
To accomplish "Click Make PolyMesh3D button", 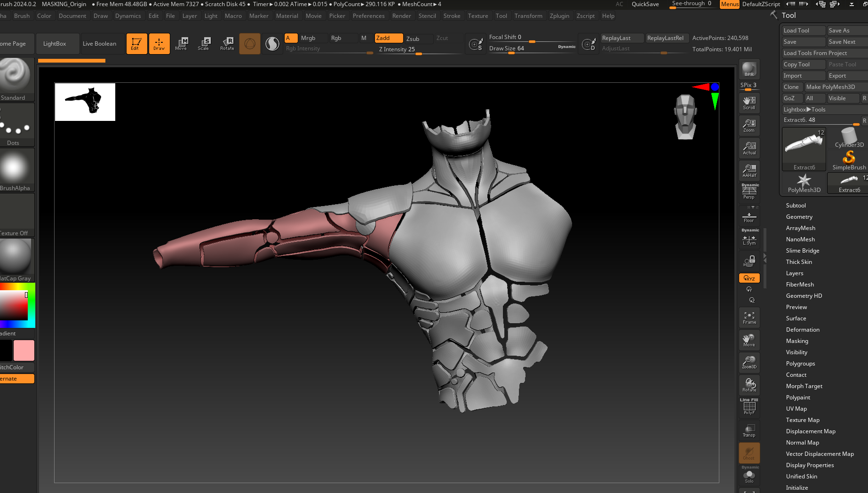I will [836, 87].
